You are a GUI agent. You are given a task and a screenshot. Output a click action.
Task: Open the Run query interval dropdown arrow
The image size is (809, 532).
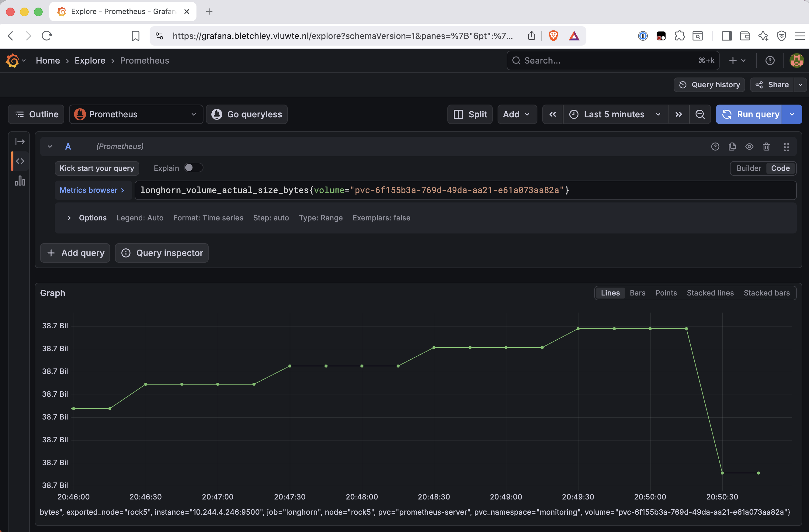point(792,115)
